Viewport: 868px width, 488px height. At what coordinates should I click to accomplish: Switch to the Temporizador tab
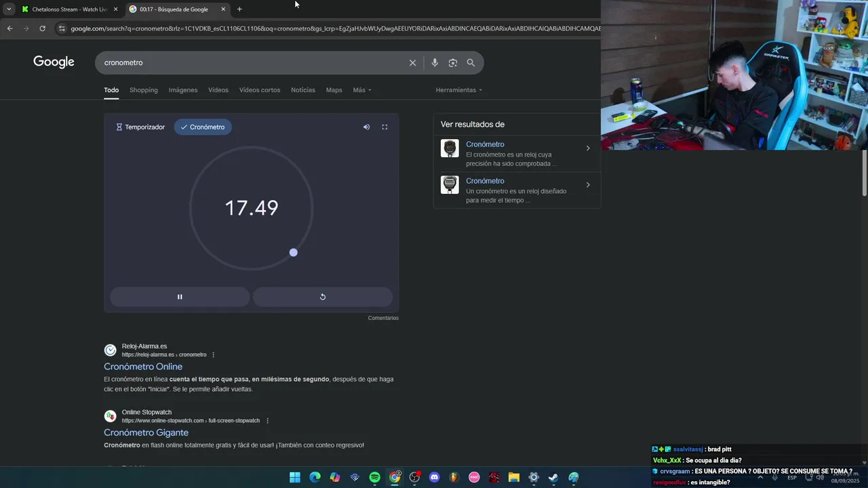140,127
